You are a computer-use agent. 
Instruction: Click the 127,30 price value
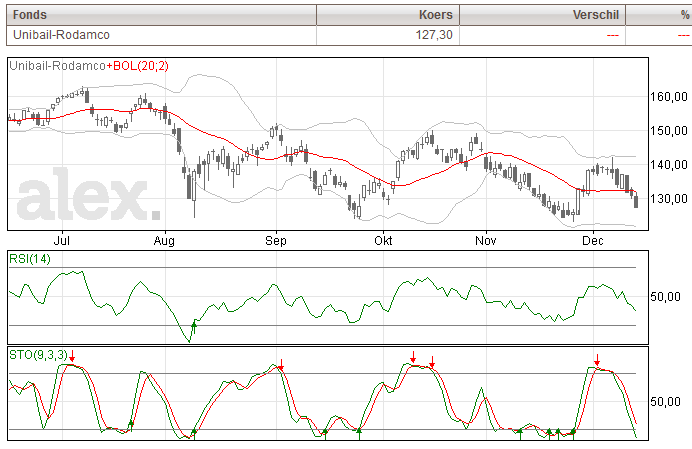point(434,35)
